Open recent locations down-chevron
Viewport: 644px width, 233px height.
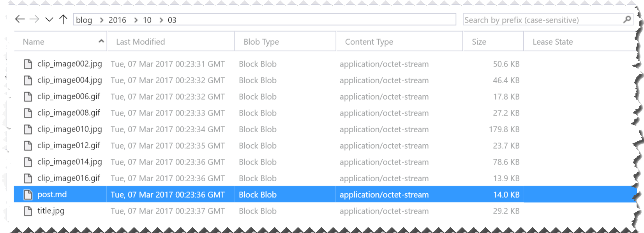[49, 19]
